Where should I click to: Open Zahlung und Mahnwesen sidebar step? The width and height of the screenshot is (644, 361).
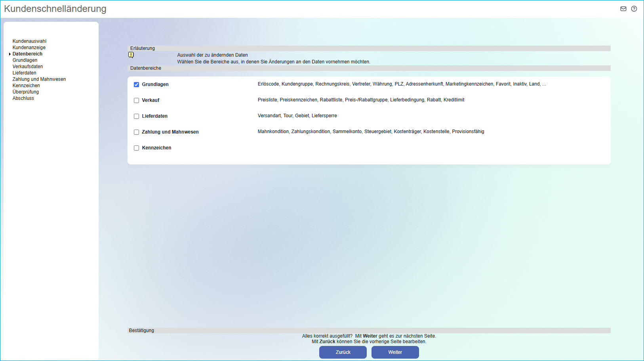pos(39,79)
